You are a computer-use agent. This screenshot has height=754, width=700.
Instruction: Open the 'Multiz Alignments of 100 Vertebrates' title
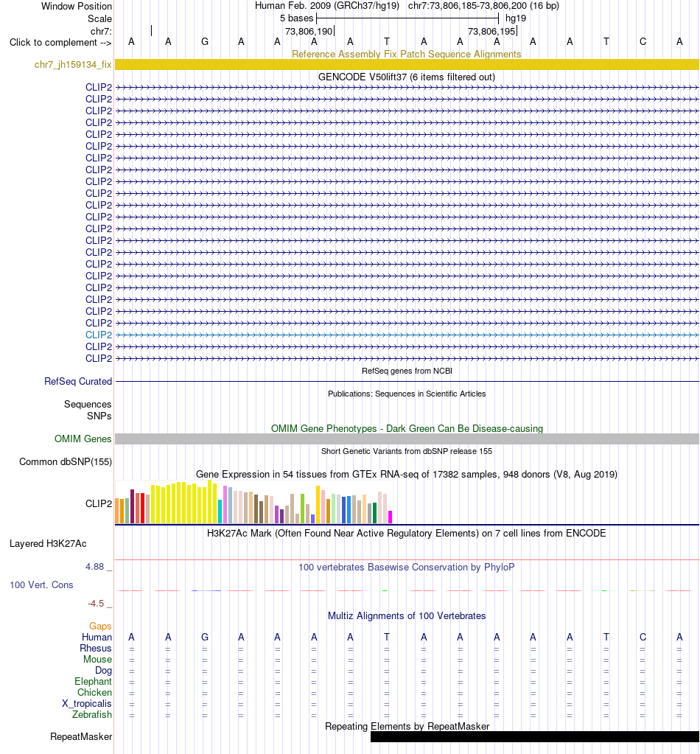coord(407,615)
